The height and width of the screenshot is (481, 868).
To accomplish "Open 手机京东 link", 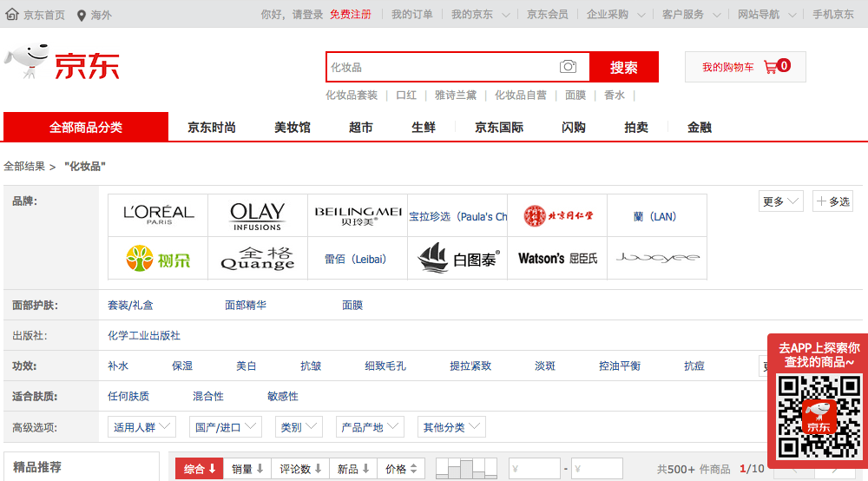I will coord(833,15).
